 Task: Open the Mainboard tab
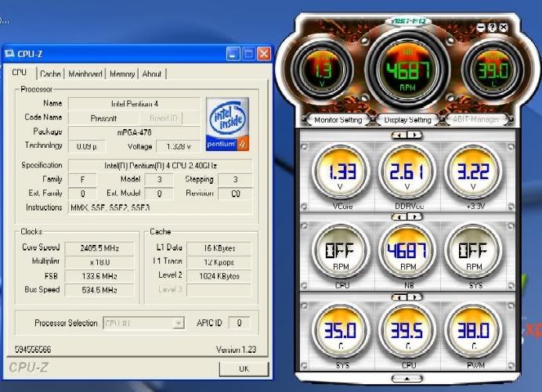tap(85, 74)
